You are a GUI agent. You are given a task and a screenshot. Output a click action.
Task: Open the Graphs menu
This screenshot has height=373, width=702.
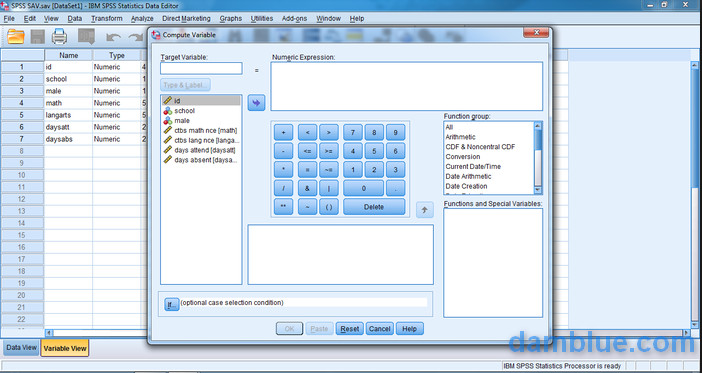(231, 18)
